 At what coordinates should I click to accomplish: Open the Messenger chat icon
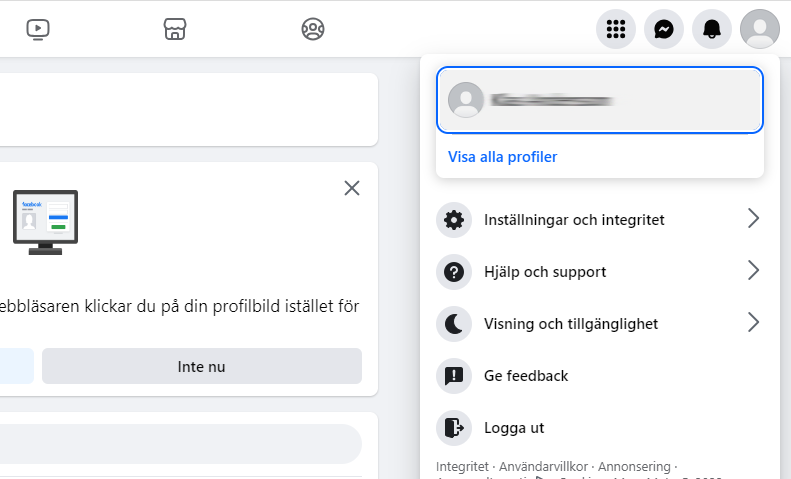[664, 29]
